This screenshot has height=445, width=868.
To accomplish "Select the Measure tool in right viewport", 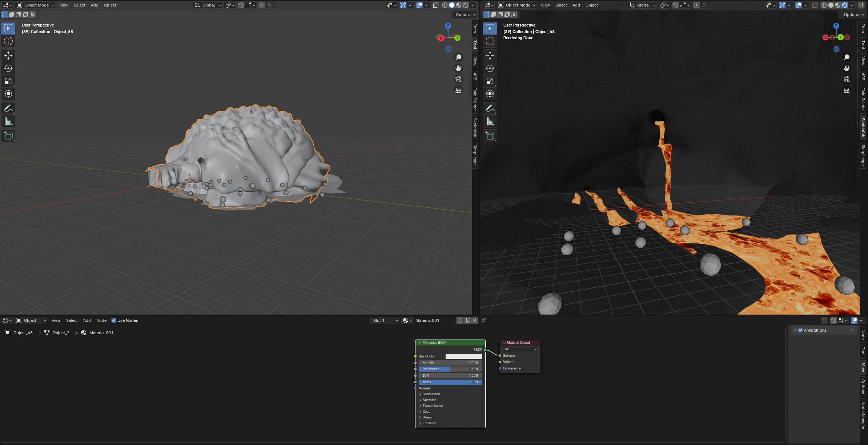I will click(490, 121).
